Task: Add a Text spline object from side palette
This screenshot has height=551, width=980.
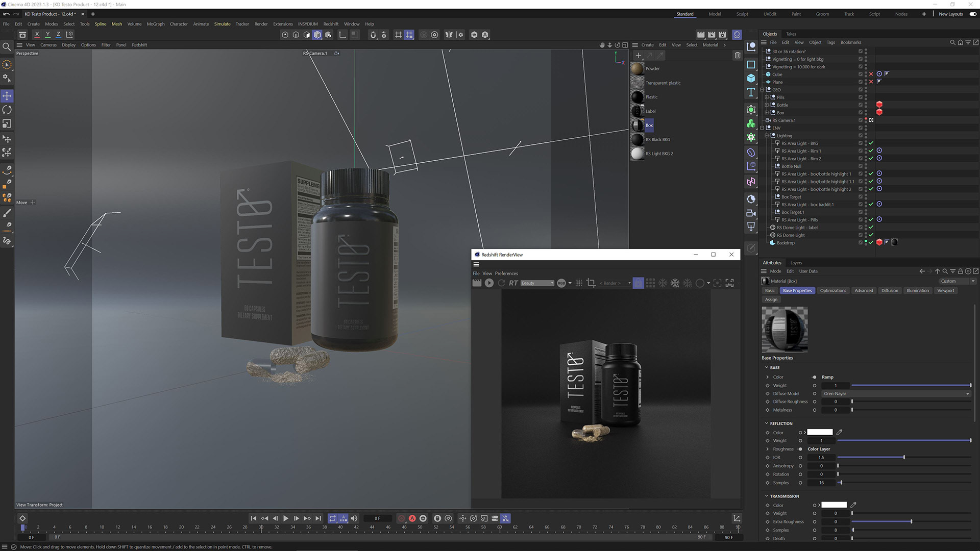Action: click(x=751, y=92)
